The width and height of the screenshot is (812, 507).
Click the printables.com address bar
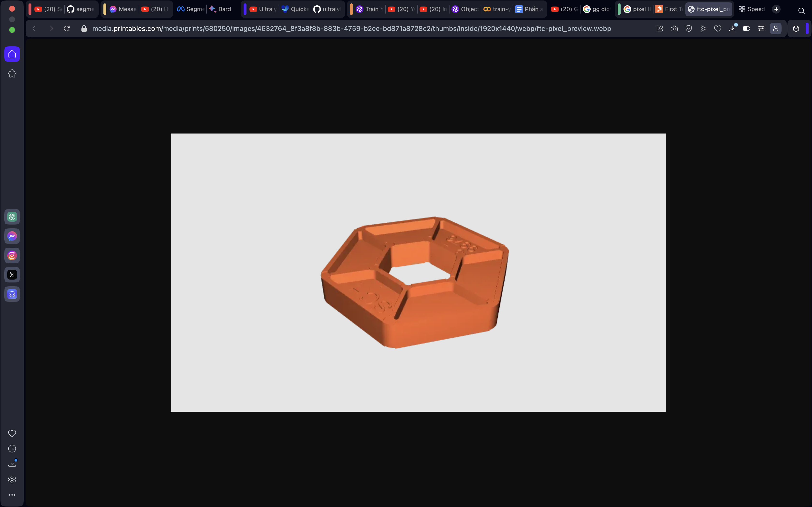tap(351, 28)
